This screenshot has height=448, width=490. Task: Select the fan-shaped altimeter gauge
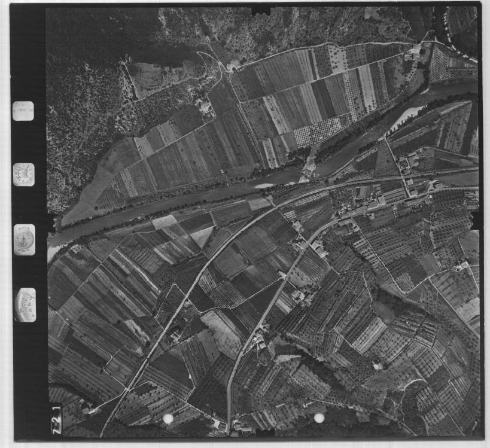point(25,305)
